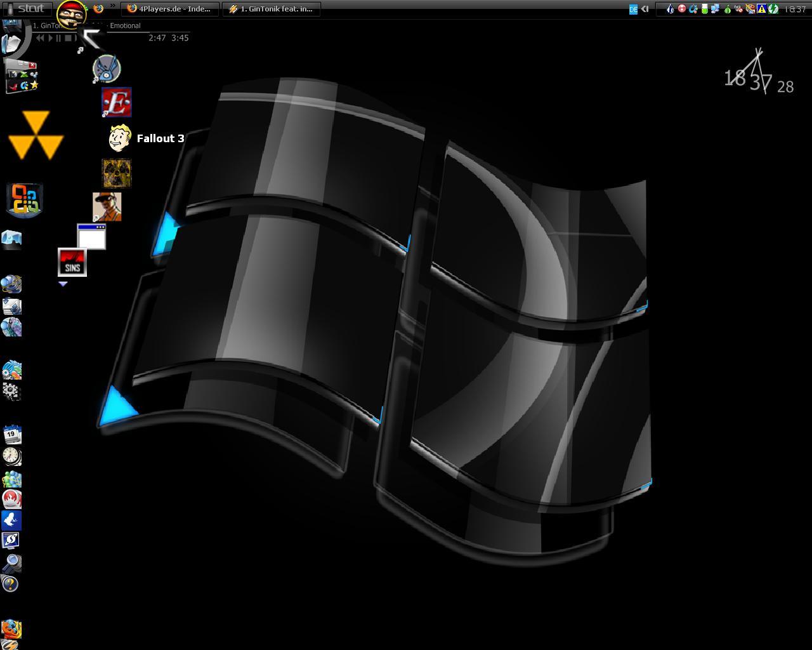Click the Fallout 3 label
Viewport: 812px width, 650px height.
(160, 138)
